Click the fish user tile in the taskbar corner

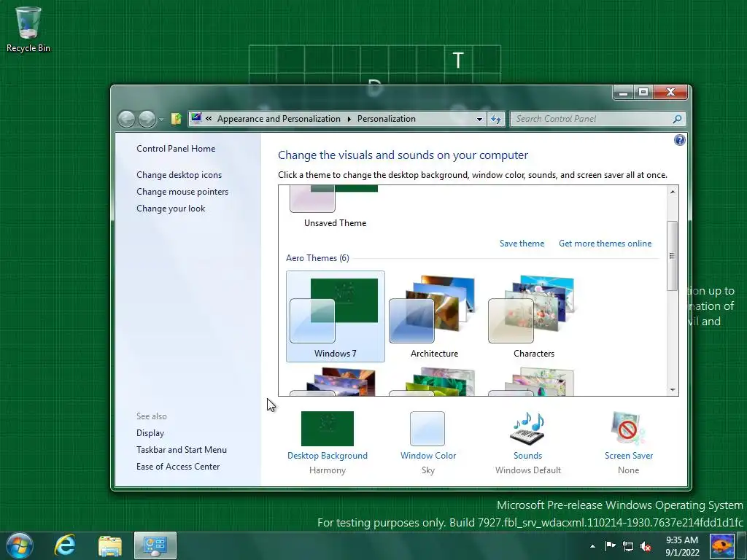click(x=722, y=546)
